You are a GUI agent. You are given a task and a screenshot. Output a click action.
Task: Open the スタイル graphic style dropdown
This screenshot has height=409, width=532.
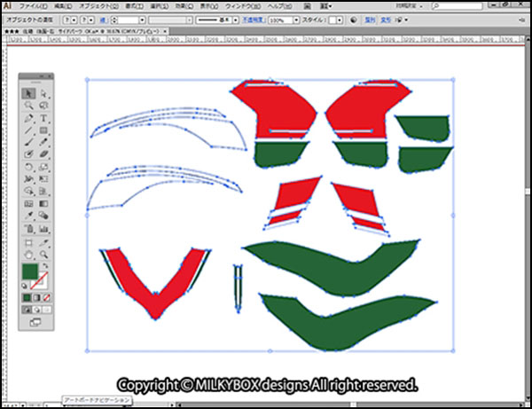point(340,20)
